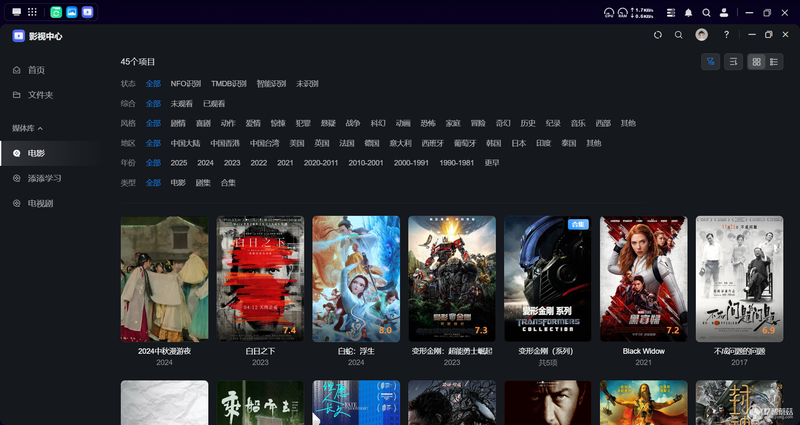Open the app grid launcher icon
This screenshot has height=425, width=800.
(32, 12)
